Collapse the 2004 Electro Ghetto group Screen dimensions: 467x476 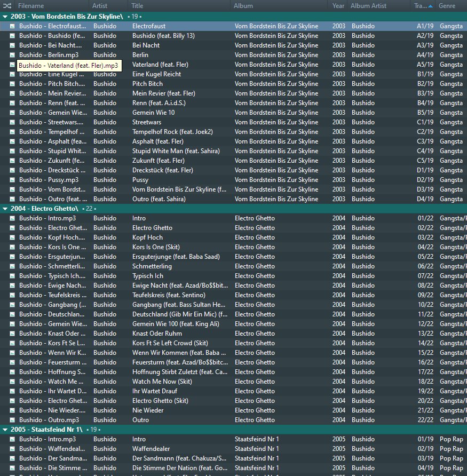coord(5,209)
